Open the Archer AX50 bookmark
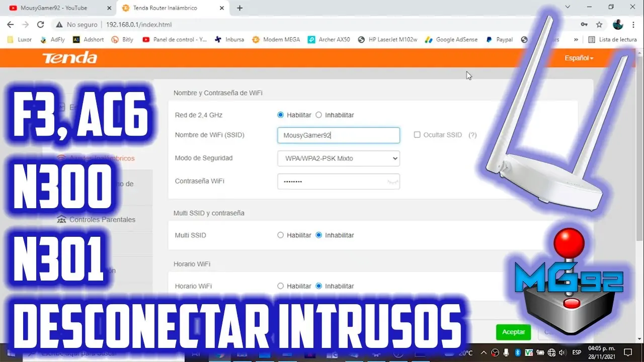 (x=329, y=39)
